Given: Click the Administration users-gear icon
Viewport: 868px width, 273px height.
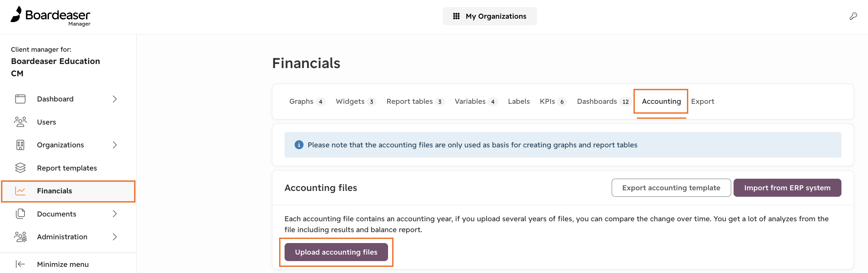Looking at the screenshot, I should click(20, 237).
